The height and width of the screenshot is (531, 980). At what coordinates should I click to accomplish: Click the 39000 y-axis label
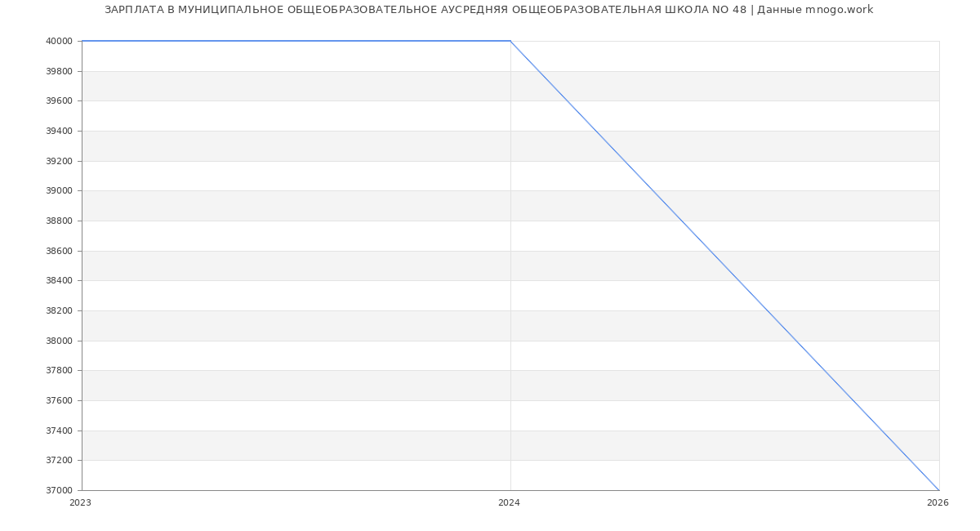tap(60, 191)
